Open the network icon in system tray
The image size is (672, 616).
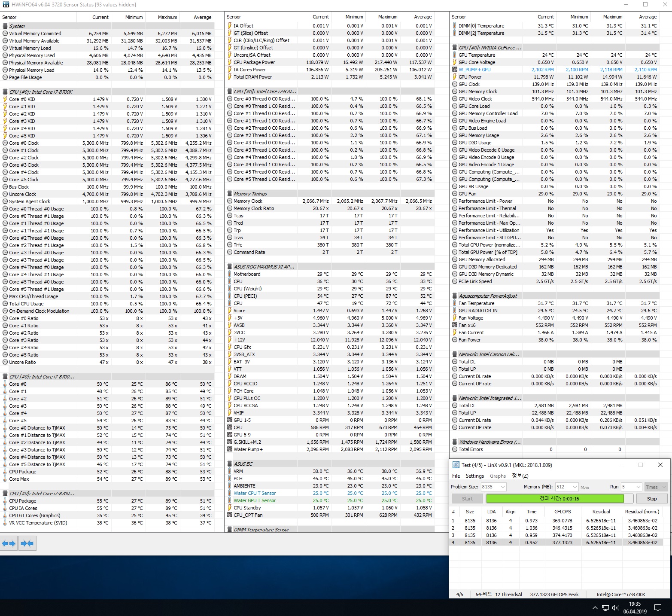pyautogui.click(x=605, y=608)
